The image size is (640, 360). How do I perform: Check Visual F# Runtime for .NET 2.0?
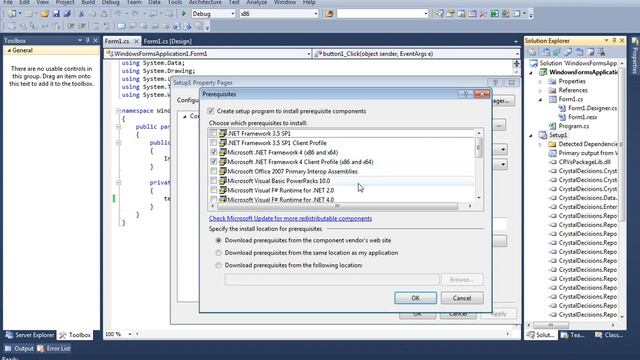coord(213,190)
